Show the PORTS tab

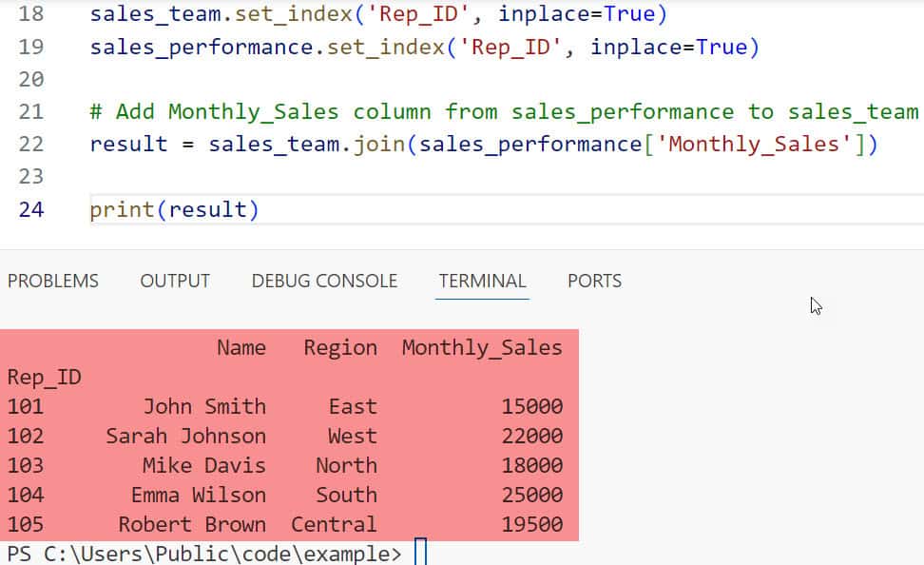click(x=594, y=281)
